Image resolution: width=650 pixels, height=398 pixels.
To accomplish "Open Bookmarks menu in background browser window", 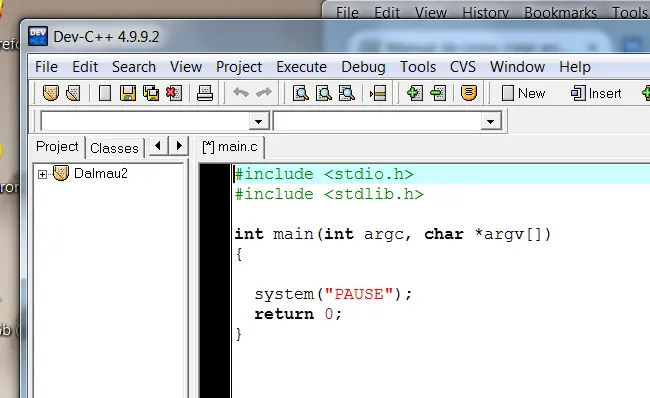I will pos(560,13).
